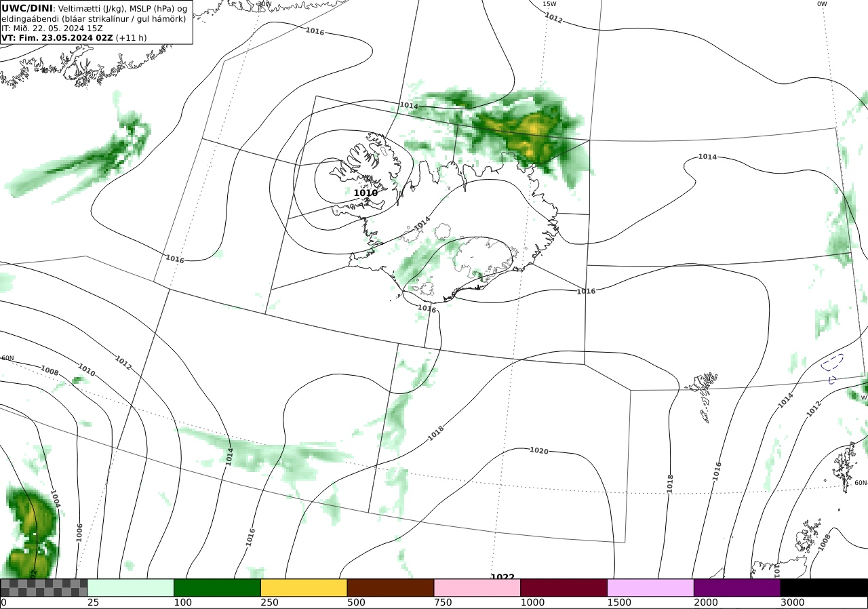This screenshot has height=609, width=868.
Task: Click the brown 500–750 legend swatch
Action: tap(391, 587)
